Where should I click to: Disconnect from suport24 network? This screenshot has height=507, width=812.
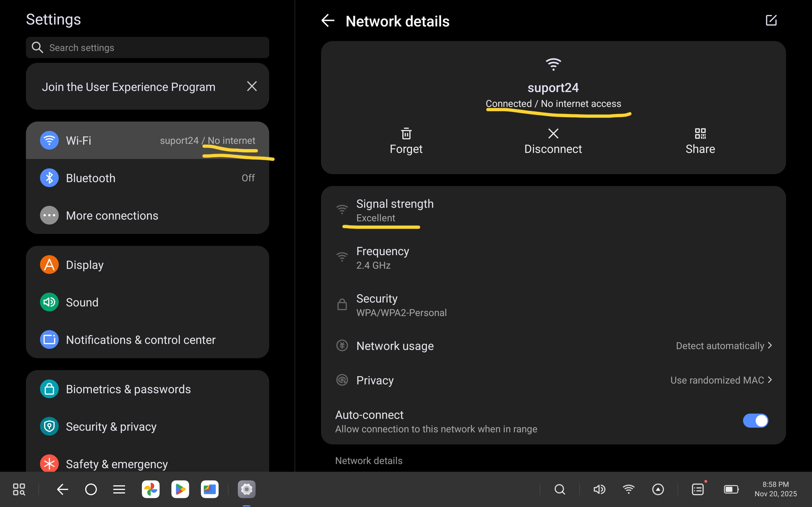(x=553, y=141)
